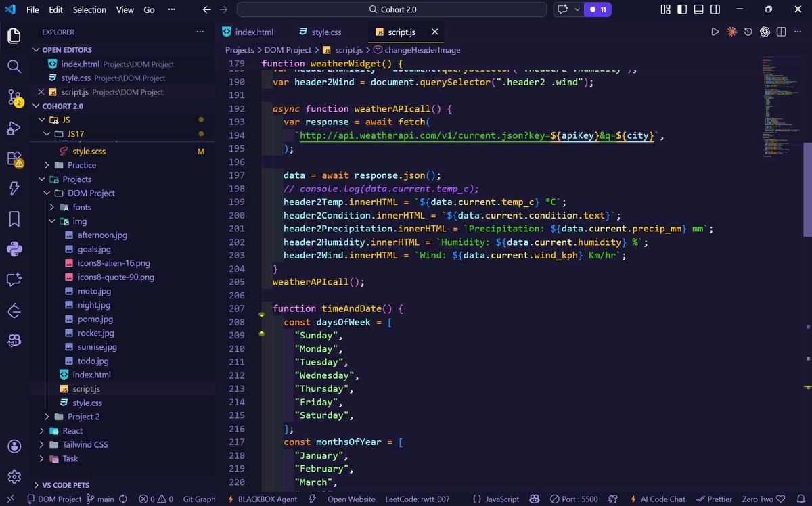Expand the fonts folder
Screen dimensions: 812x506
[52, 207]
